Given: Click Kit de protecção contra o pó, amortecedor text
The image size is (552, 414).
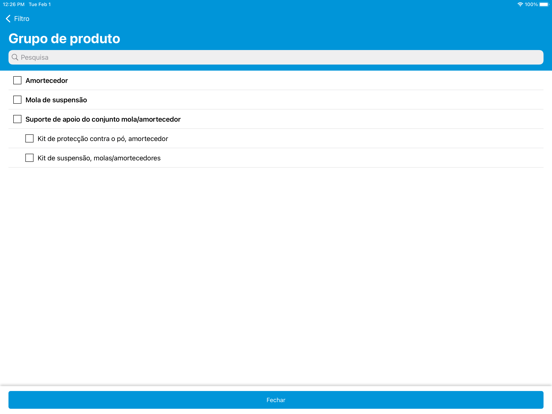Looking at the screenshot, I should [102, 139].
